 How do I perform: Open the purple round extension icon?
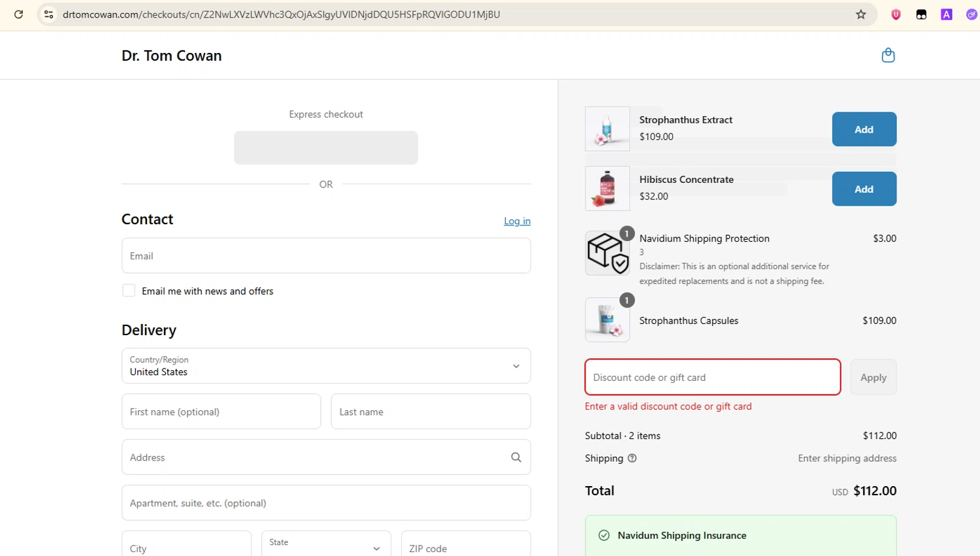[x=972, y=14]
